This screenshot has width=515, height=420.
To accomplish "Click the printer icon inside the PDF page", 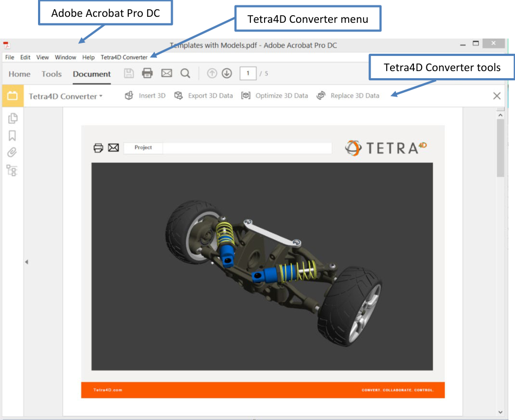I will (98, 148).
